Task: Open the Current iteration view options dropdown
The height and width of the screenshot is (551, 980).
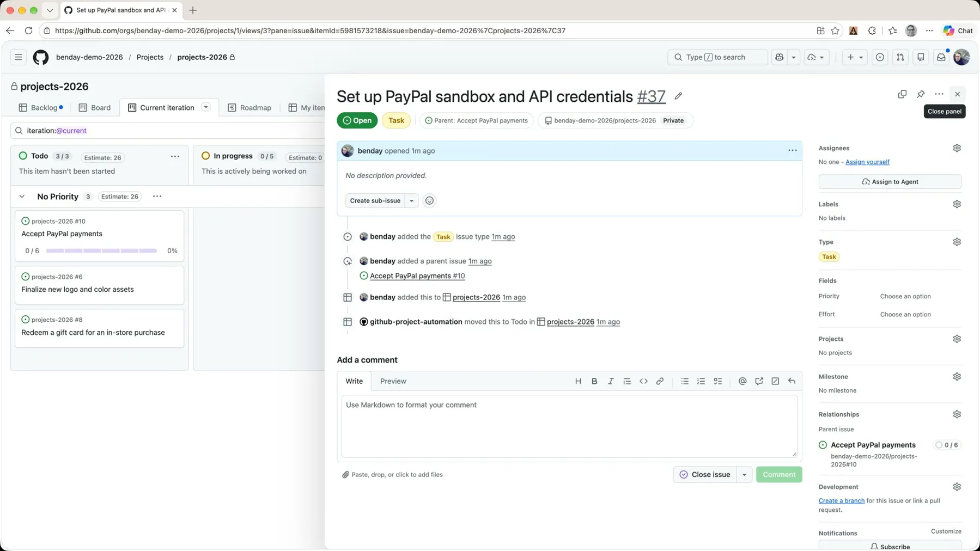Action: tap(206, 107)
